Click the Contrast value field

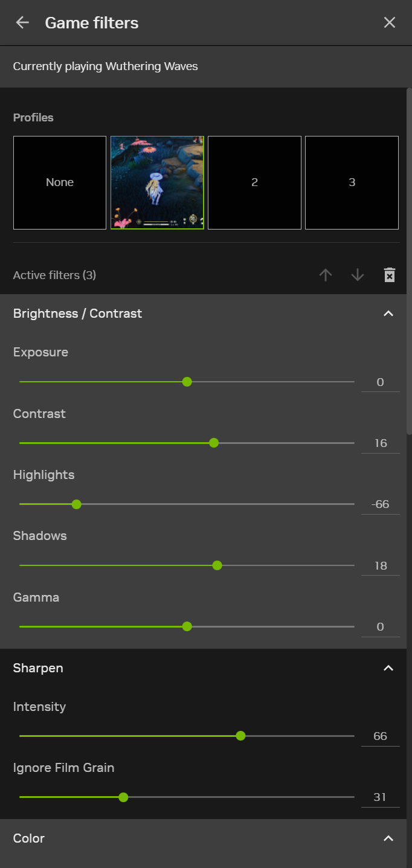pos(381,443)
